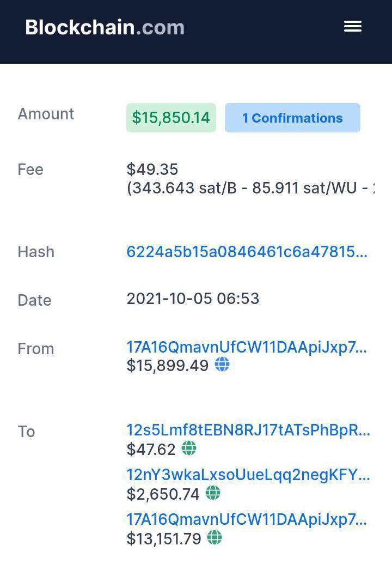Open recipient address starting with 12s5Lmf8
This screenshot has height=576, width=392.
[x=248, y=430]
